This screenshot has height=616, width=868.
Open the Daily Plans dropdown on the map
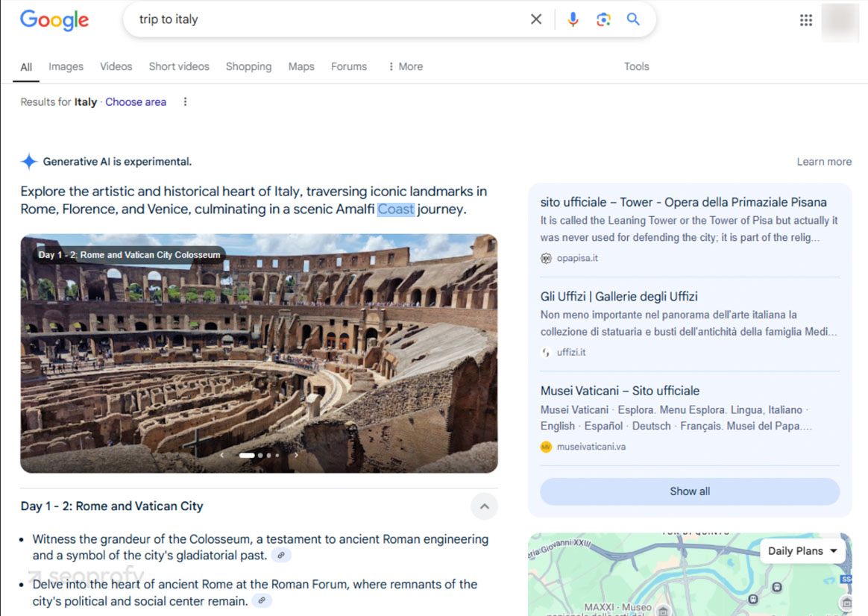point(802,550)
